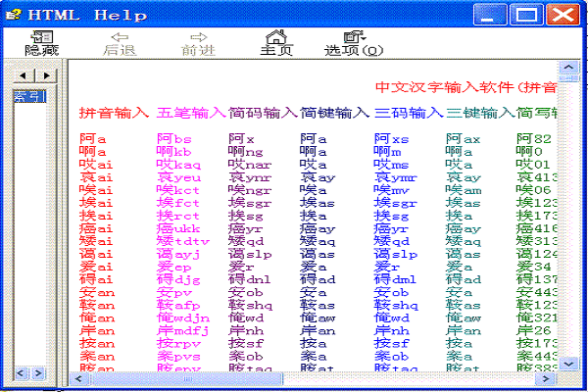This screenshot has height=392, width=588.
Task: Click entry 岸an in 简键 column
Action: 318,330
